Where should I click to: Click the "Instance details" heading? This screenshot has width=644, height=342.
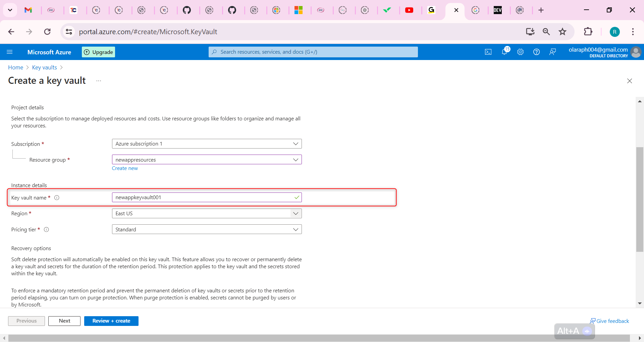point(29,185)
